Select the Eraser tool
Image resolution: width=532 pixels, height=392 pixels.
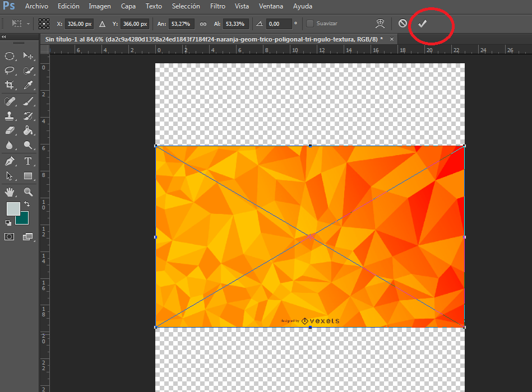tap(10, 130)
